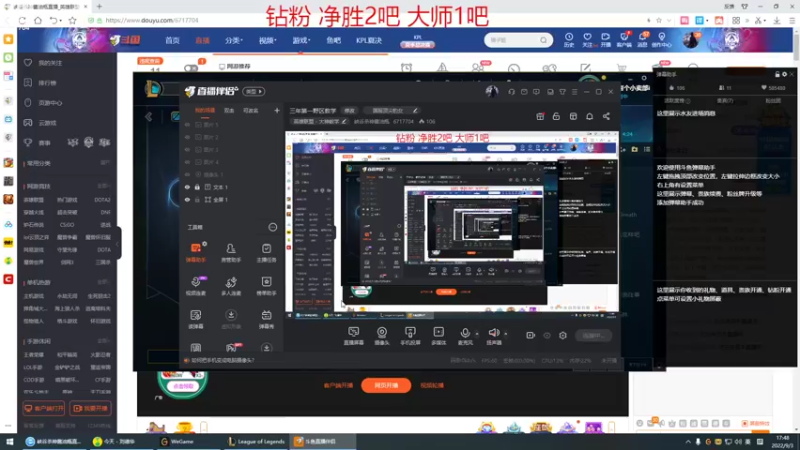Viewport: 800px width, 450px height.
Task: Open the danmu helper window gear icon
Action: (x=785, y=74)
